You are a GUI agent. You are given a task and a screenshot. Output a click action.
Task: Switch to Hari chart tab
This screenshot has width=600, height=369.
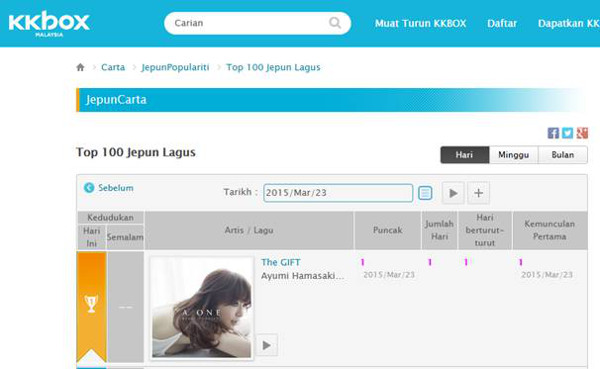[x=465, y=155]
